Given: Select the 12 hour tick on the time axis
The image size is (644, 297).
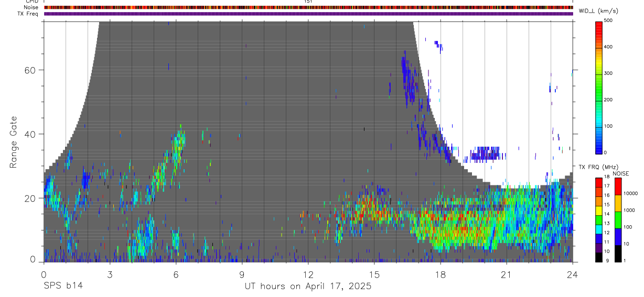Looking at the screenshot, I should 308,274.
